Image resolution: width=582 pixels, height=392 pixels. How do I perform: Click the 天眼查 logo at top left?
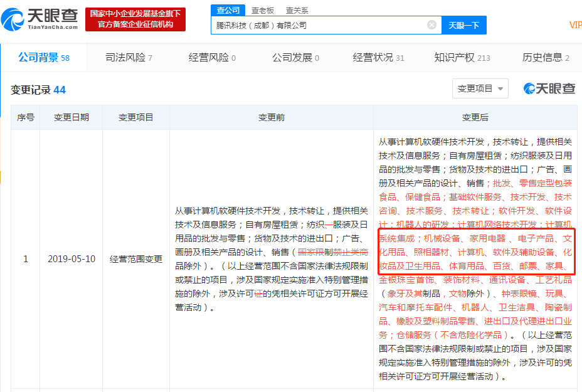pos(41,18)
